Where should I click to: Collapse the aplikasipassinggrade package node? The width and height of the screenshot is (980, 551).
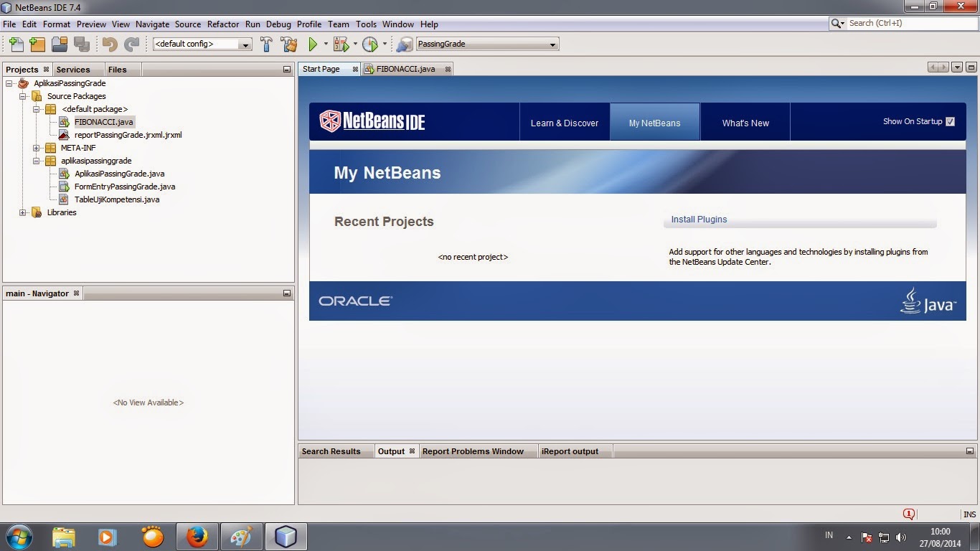36,161
